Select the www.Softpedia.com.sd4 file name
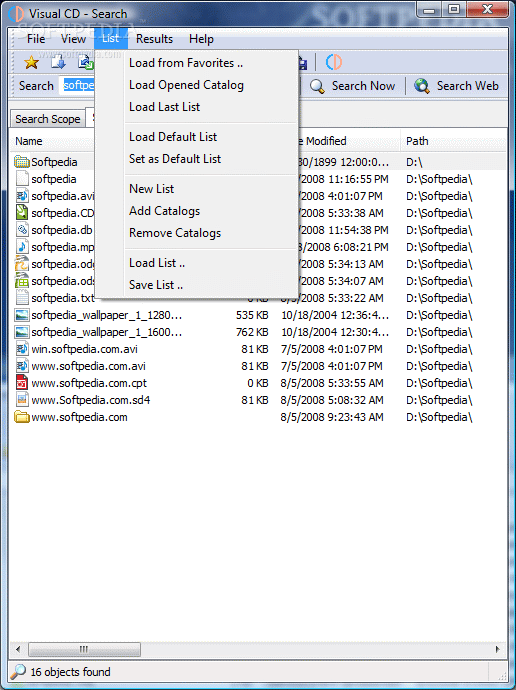This screenshot has width=516, height=690. (x=91, y=400)
